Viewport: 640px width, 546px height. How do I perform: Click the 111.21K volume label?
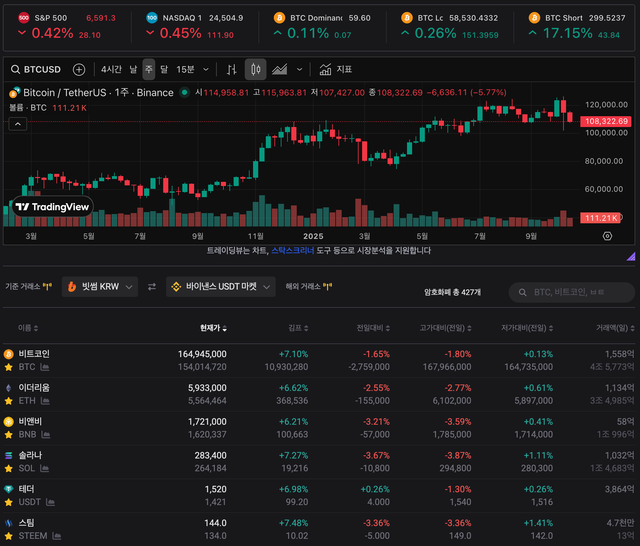tap(600, 218)
